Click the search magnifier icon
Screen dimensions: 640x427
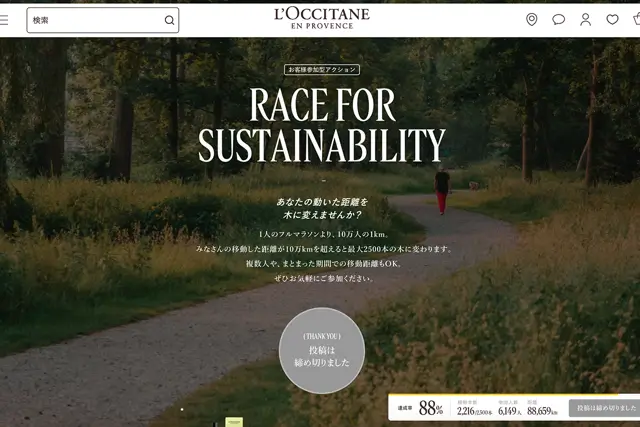click(x=169, y=20)
